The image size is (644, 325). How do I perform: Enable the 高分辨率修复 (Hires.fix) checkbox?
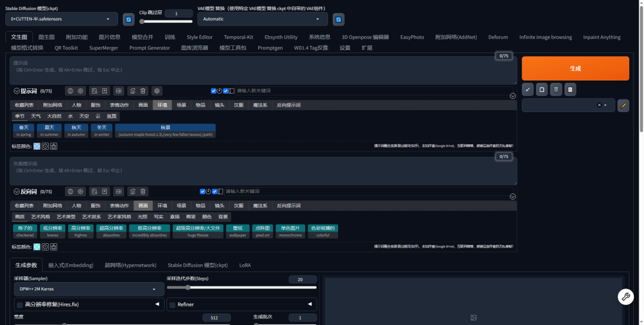pos(20,305)
